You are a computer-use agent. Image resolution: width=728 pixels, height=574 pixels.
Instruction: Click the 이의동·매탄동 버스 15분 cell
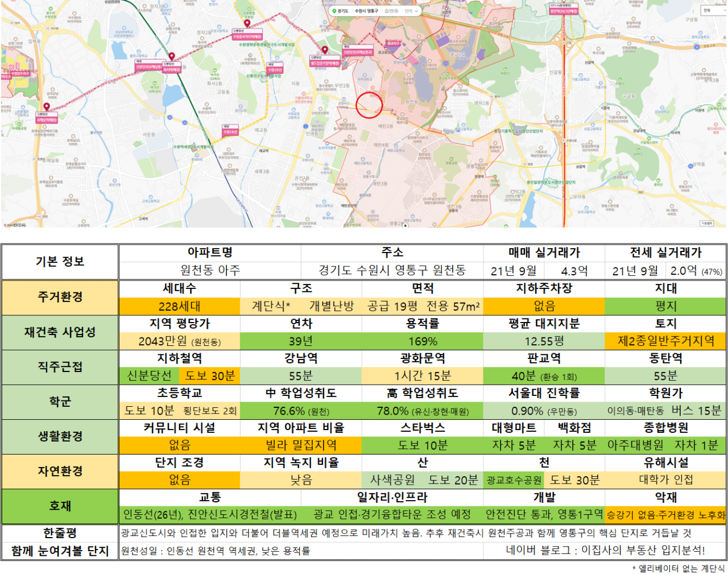coord(665,411)
